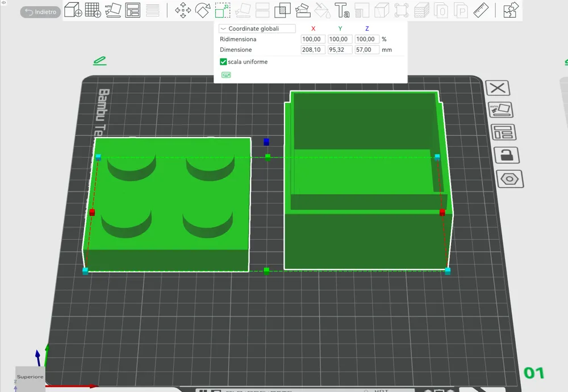Click the Superiore view cube face

tap(30, 377)
